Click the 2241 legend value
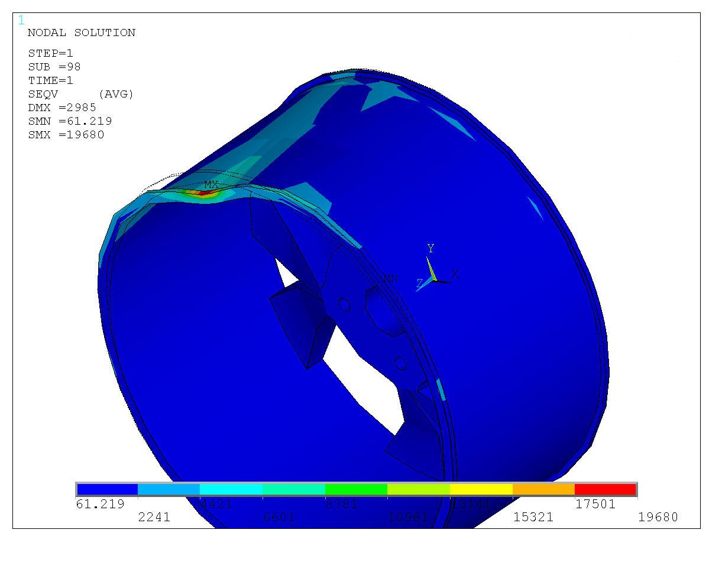The height and width of the screenshot is (588, 722). pyautogui.click(x=154, y=517)
